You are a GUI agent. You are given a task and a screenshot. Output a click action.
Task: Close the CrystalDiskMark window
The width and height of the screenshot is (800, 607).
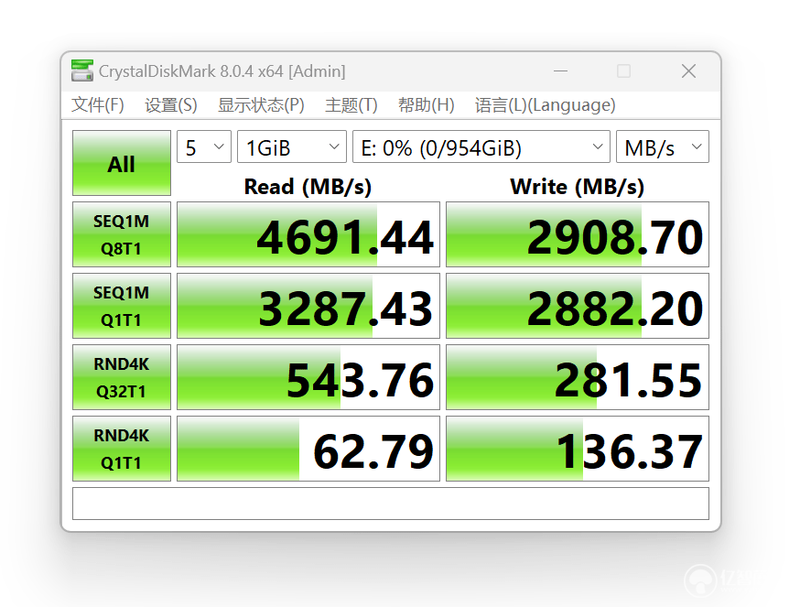pyautogui.click(x=689, y=71)
